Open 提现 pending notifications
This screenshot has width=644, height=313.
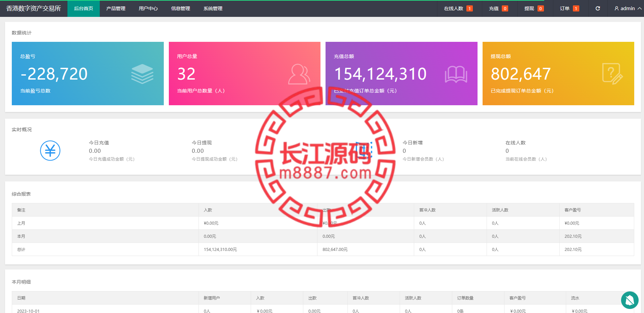tap(534, 8)
